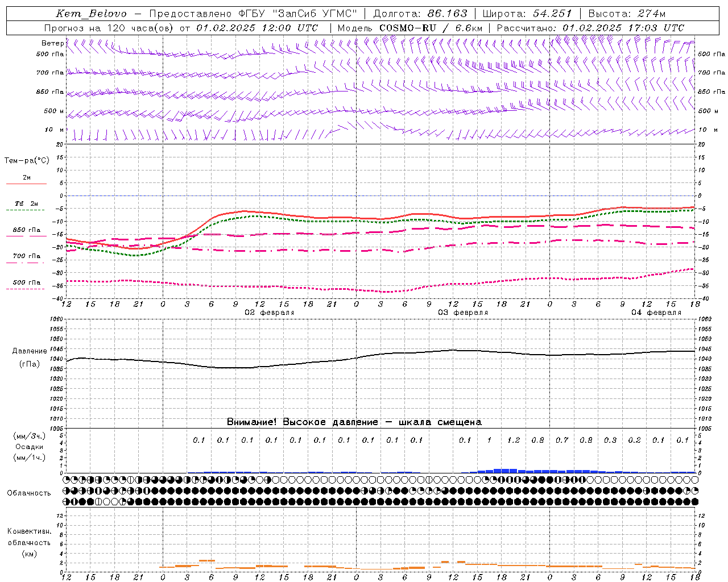Click the 'Ветер' wind panel label
The width and height of the screenshot is (728, 582).
52,43
